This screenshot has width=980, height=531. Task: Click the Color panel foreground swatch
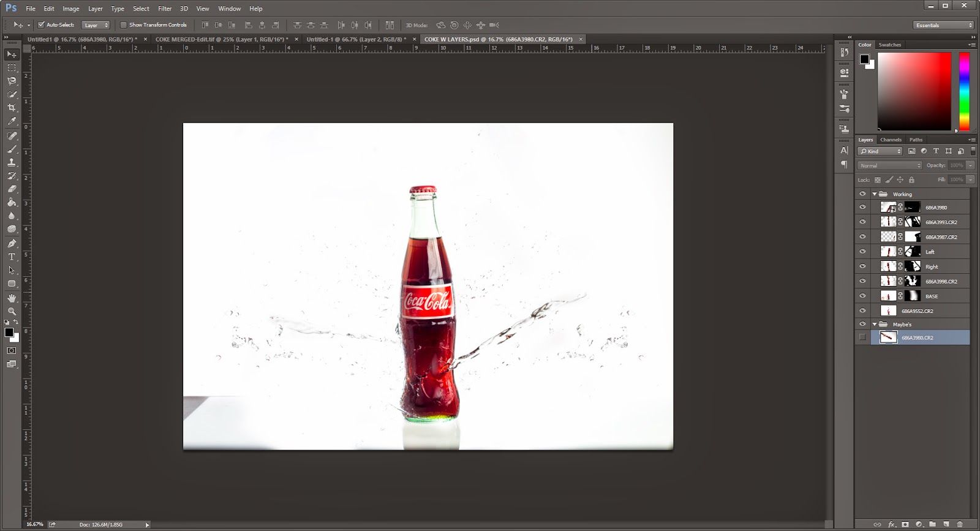(864, 59)
